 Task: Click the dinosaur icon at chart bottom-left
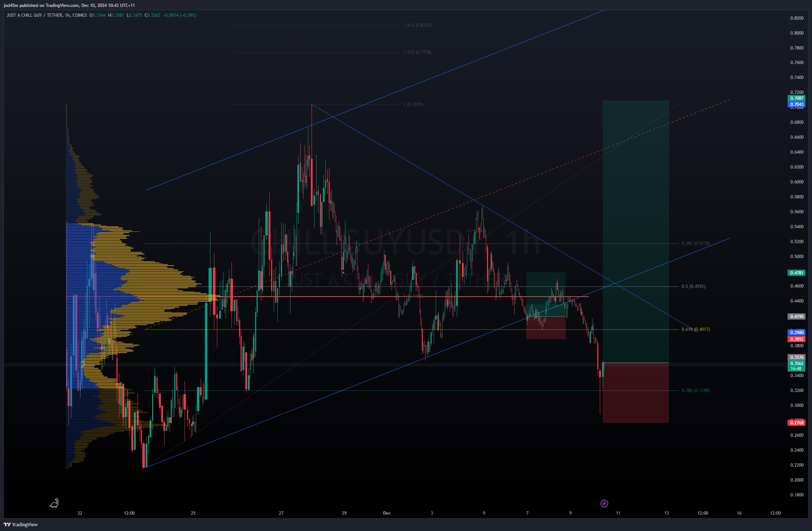[54, 503]
